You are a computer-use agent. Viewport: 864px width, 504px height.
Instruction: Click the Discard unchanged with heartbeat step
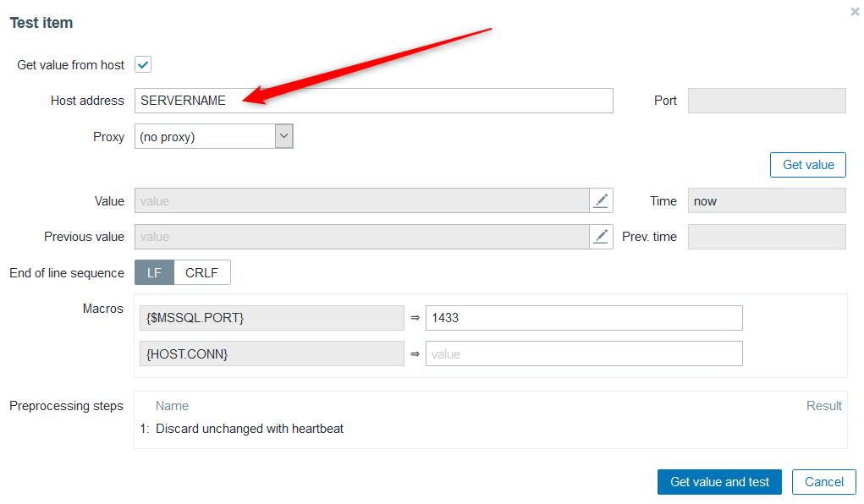point(250,429)
